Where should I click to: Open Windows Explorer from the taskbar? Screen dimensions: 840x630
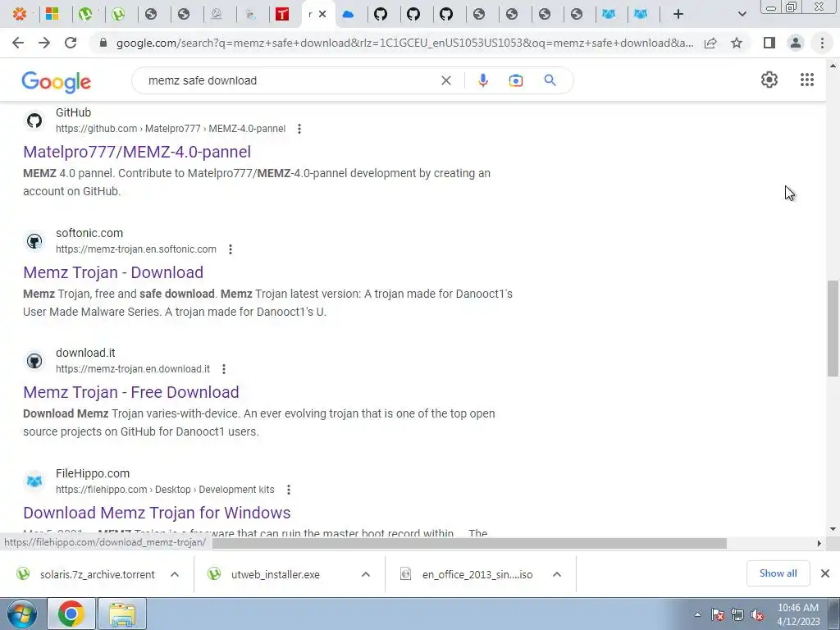[122, 614]
